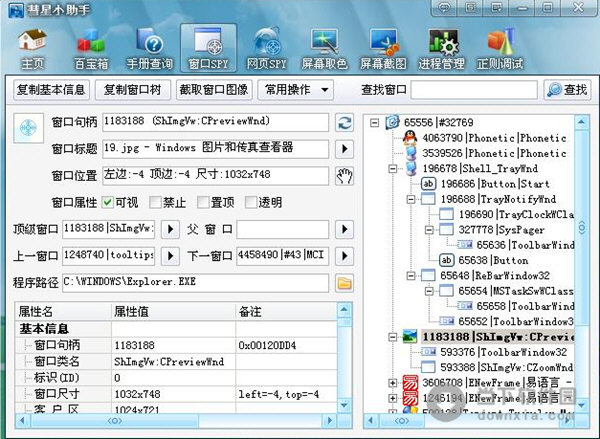Click 截取窗口图像 button

(x=214, y=90)
